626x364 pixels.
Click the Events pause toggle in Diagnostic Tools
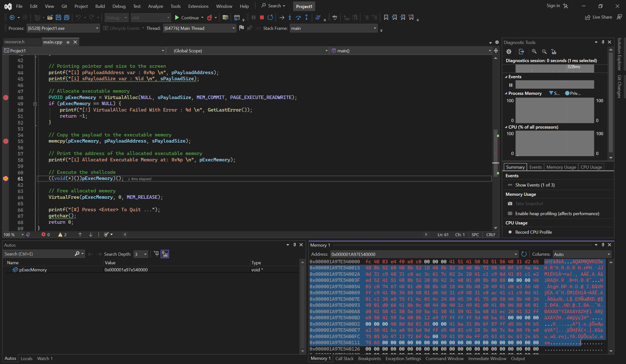[x=511, y=85]
